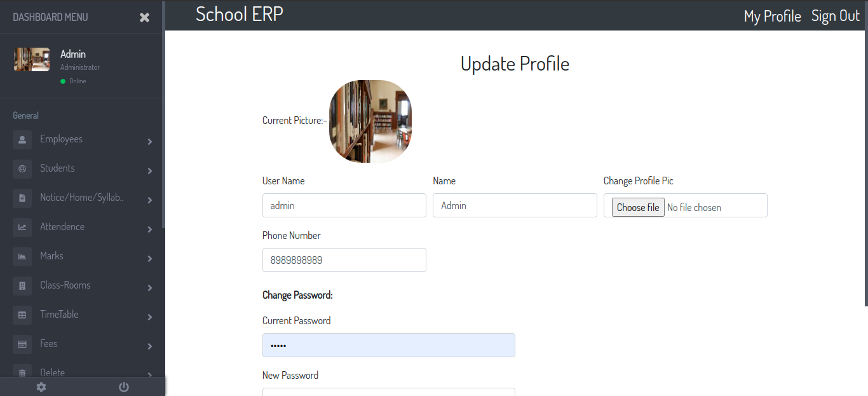Image resolution: width=868 pixels, height=396 pixels.
Task: Click the Admin name in sidebar
Action: coord(73,54)
